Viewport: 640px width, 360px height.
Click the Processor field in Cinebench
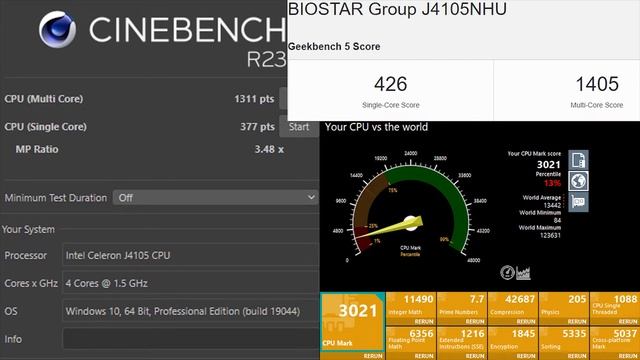(190, 256)
